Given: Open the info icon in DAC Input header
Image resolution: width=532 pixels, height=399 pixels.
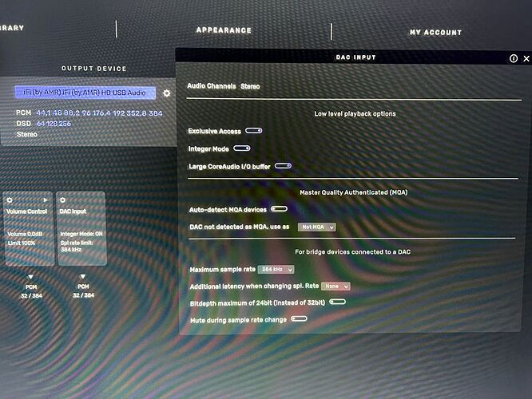Looking at the screenshot, I should (514, 58).
